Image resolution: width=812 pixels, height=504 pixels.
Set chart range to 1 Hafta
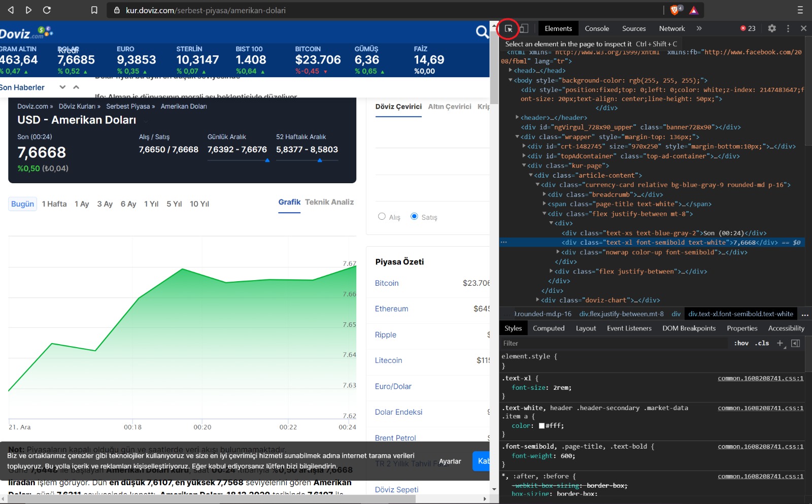(54, 204)
